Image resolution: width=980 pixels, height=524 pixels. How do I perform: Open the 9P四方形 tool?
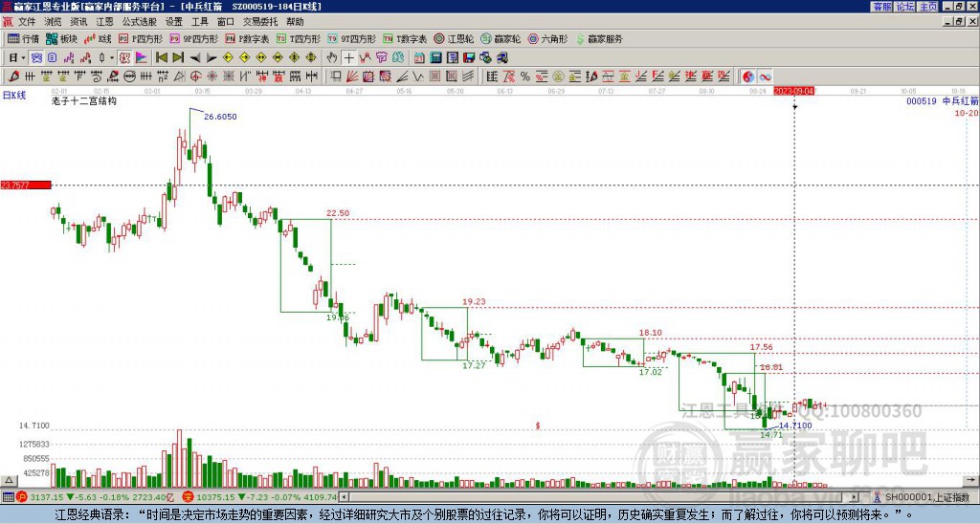tap(193, 38)
